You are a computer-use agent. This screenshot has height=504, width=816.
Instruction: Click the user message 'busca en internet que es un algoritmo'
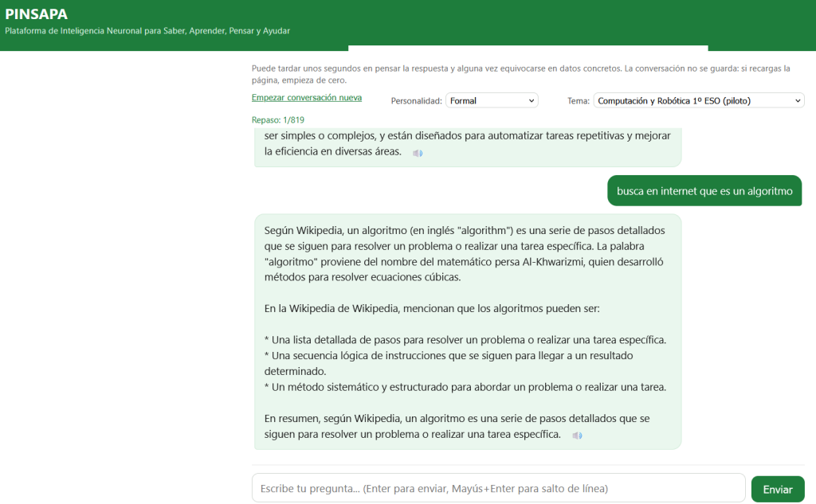tap(704, 191)
